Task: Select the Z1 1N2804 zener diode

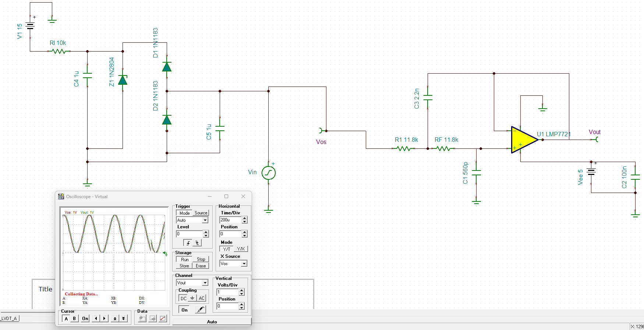Action: coord(123,80)
